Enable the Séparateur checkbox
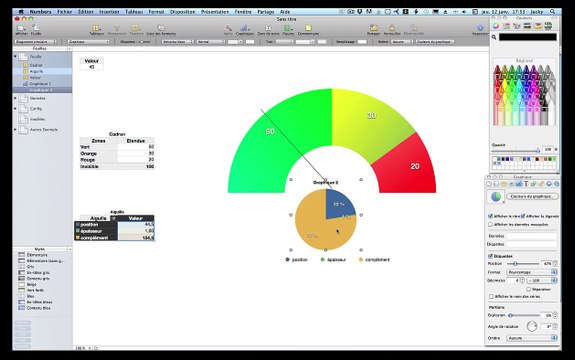575x360 pixels. pos(528,289)
